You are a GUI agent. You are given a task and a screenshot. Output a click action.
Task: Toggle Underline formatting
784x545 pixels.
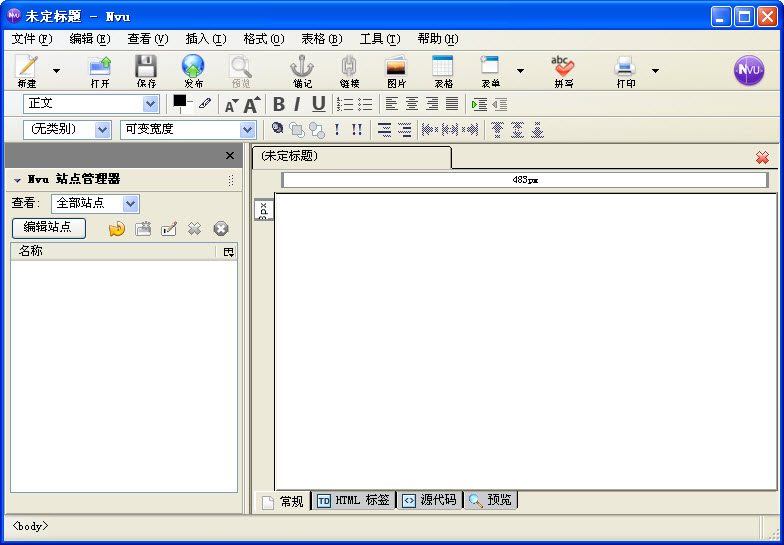click(318, 104)
